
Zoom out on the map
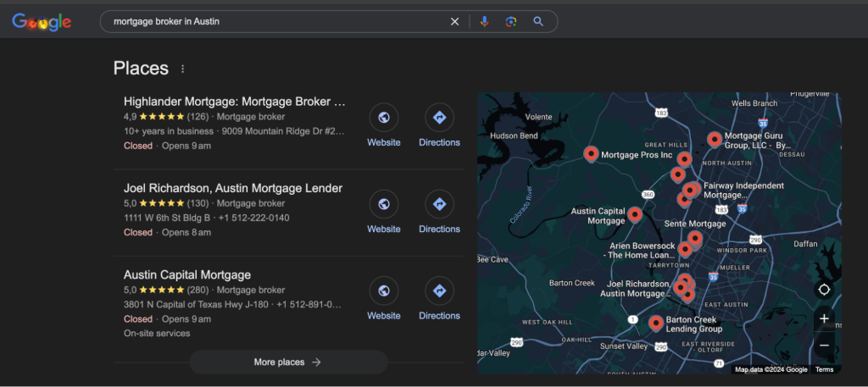point(824,346)
